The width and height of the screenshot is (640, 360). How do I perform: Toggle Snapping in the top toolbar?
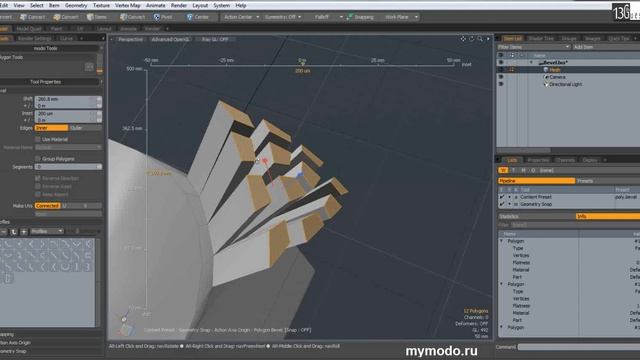pos(360,17)
